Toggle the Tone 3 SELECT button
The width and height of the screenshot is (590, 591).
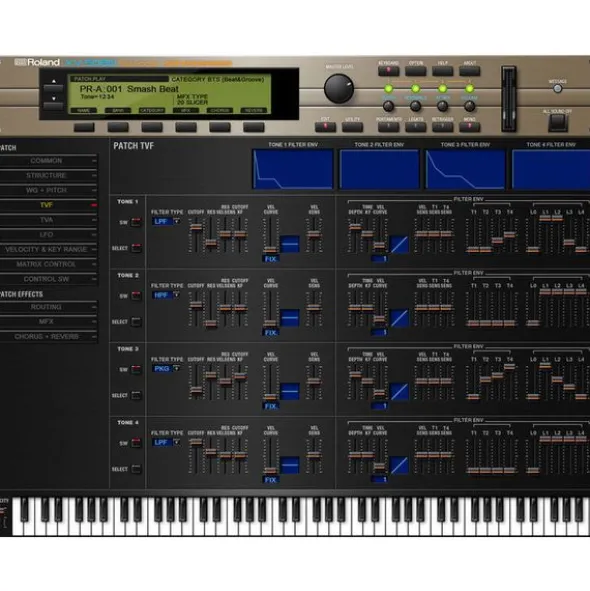(136, 395)
